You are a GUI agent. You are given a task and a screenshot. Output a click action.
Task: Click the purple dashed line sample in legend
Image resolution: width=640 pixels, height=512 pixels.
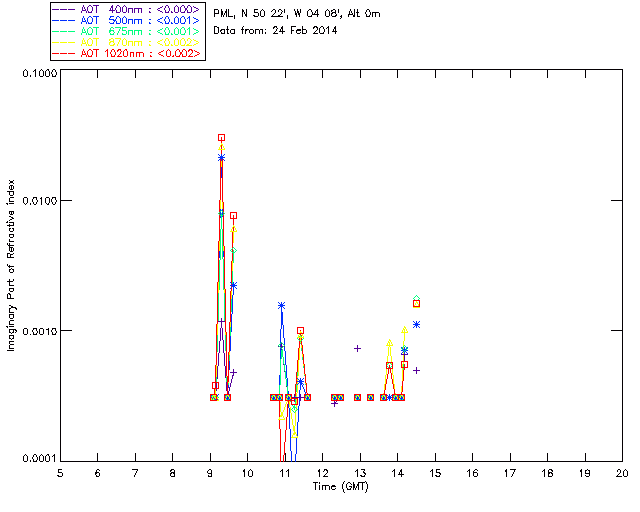pos(64,9)
